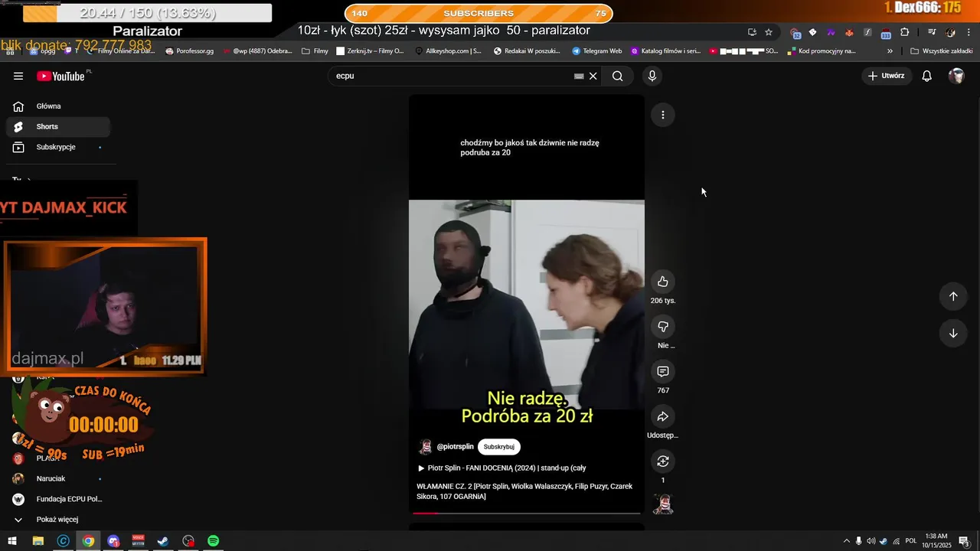Open the Redakai W poszuki... bookmark
980x551 pixels.
pyautogui.click(x=527, y=51)
